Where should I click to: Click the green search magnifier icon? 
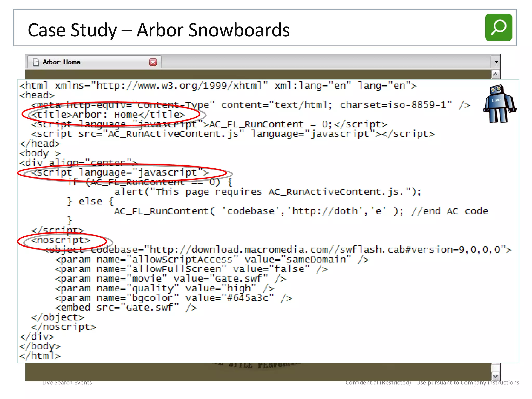[498, 27]
